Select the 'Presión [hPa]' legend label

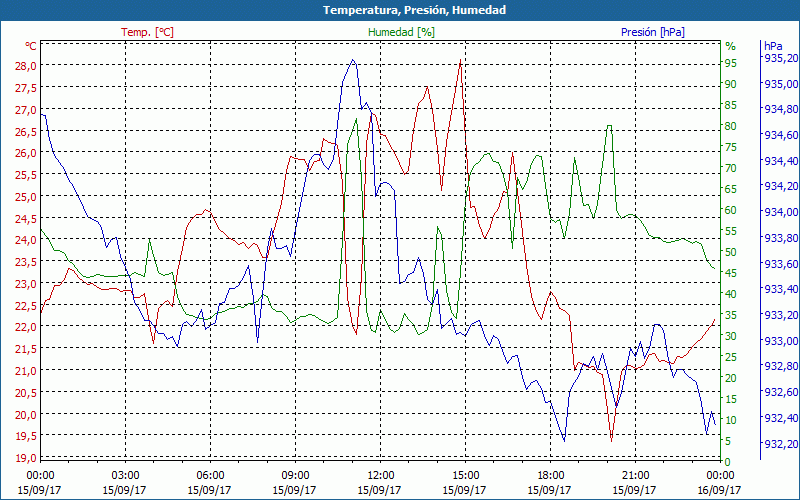tap(653, 32)
